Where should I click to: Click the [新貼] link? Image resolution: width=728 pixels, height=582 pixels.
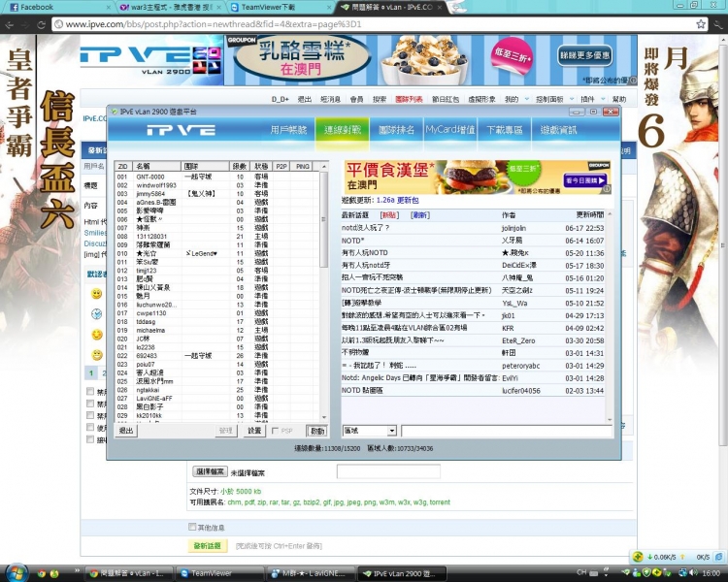[389, 215]
